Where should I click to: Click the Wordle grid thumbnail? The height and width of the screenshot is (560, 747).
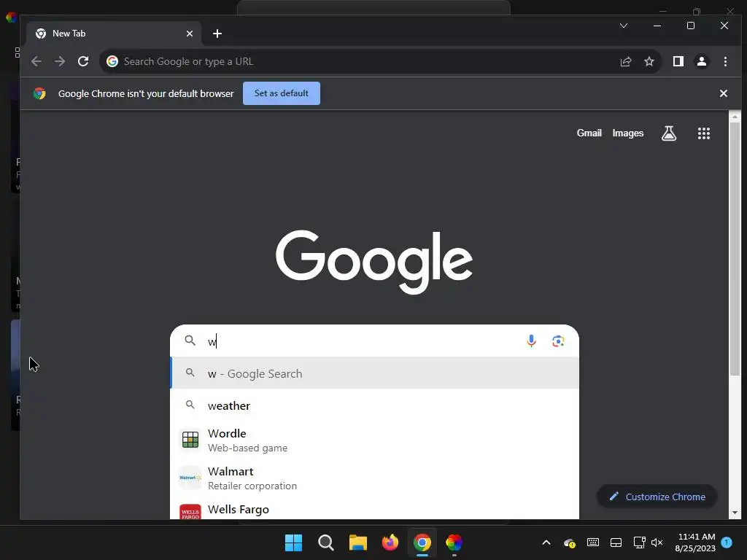(190, 440)
